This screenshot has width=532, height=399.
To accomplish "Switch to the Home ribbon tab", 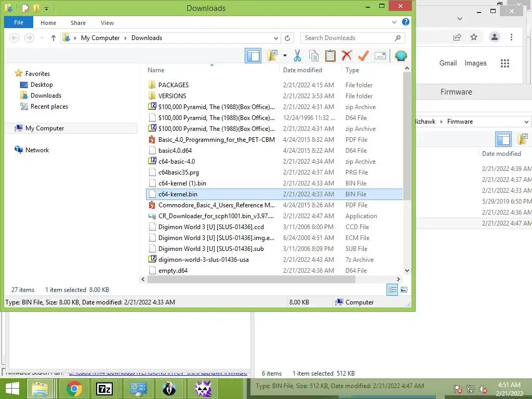I will [x=48, y=23].
